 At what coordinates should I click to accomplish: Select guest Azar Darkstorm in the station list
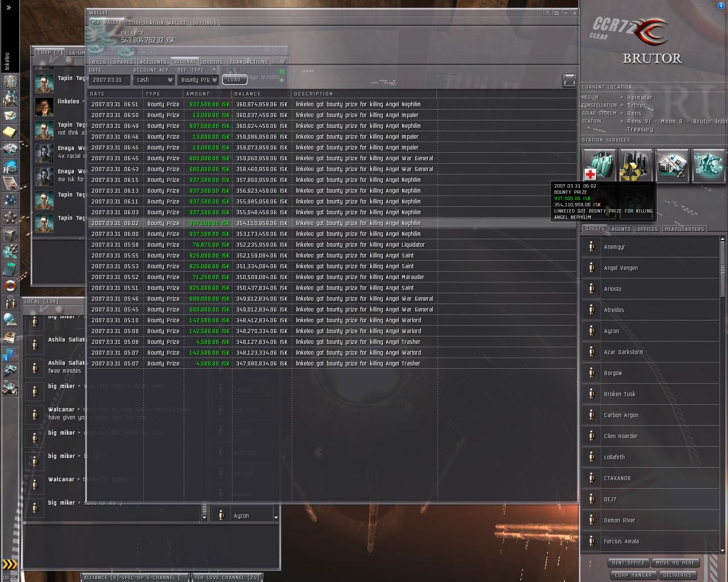click(651, 352)
